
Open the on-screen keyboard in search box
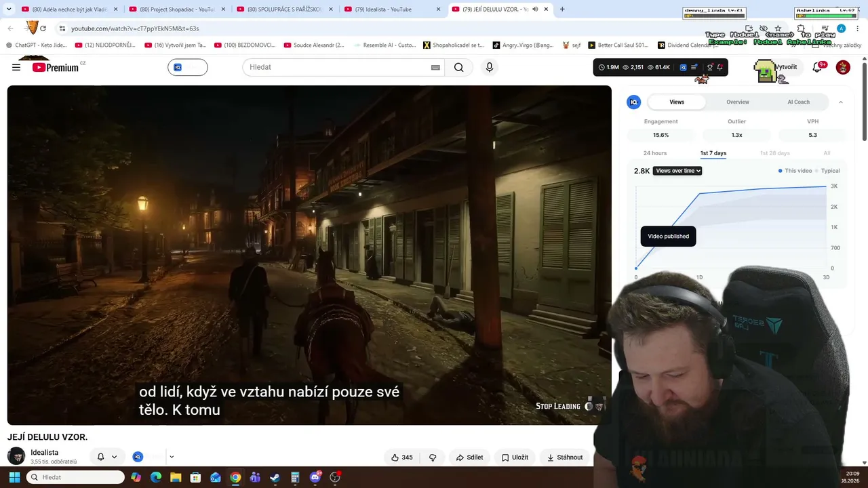[435, 67]
